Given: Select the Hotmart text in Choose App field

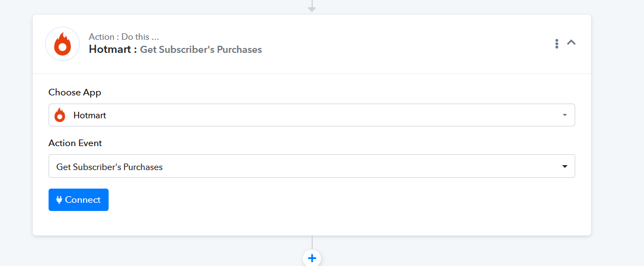Looking at the screenshot, I should click(x=90, y=116).
